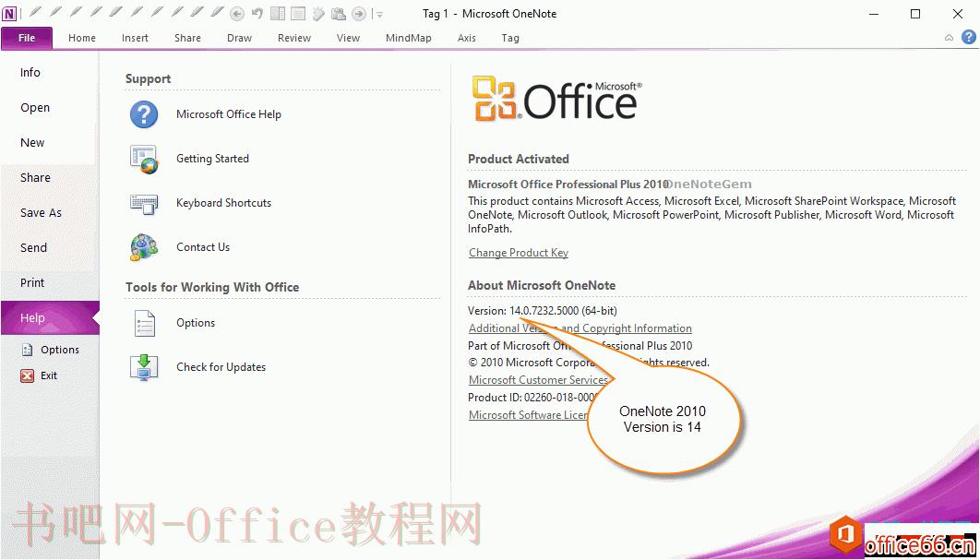Switch to the Axis ribbon tab
Viewport: 980px width, 560px height.
coord(466,38)
